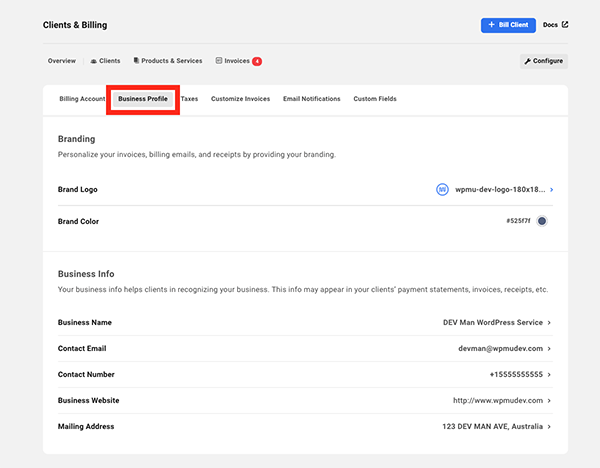Click the Business Website label
The width and height of the screenshot is (600, 468).
[88, 401]
